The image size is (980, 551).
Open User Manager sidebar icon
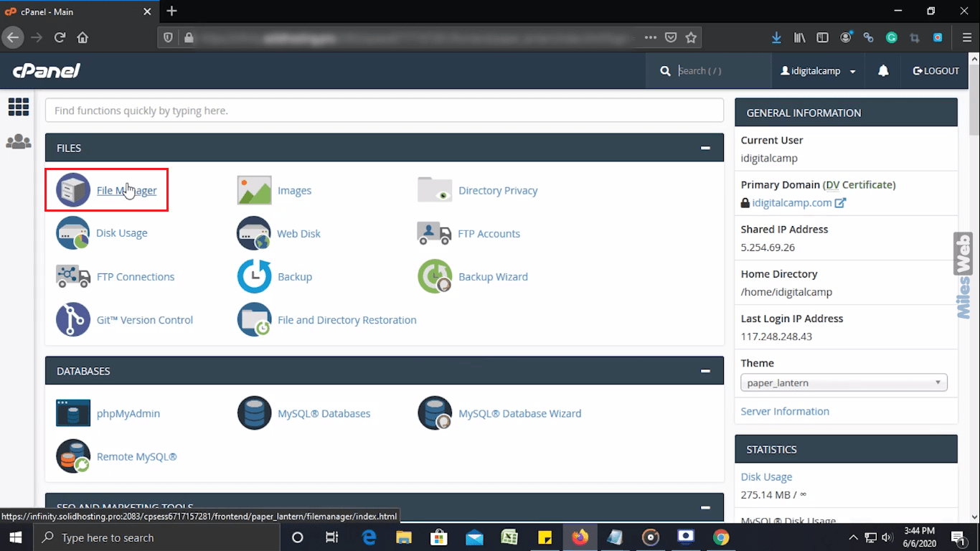point(19,142)
